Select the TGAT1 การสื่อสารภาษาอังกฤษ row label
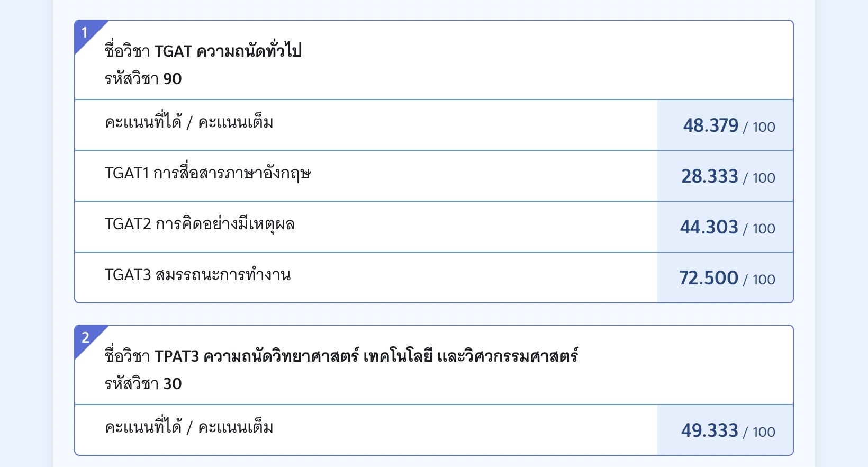Viewport: 868px width, 467px height. pos(207,174)
